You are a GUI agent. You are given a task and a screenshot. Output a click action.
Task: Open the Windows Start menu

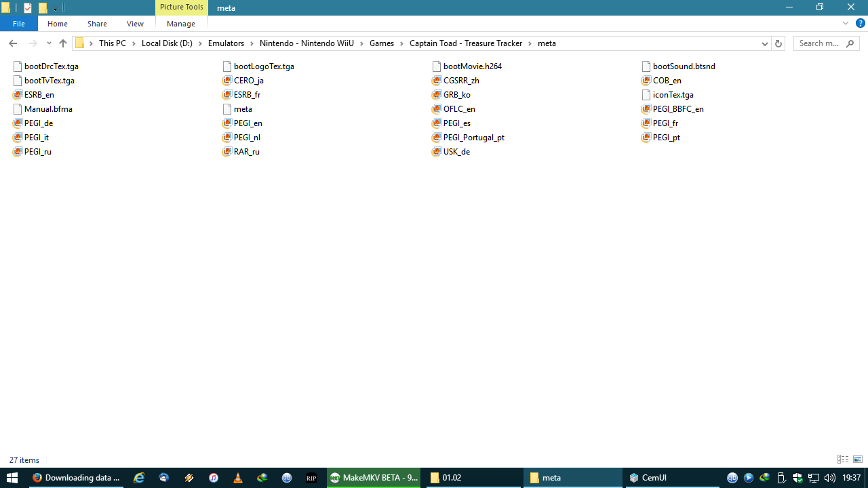(12, 478)
